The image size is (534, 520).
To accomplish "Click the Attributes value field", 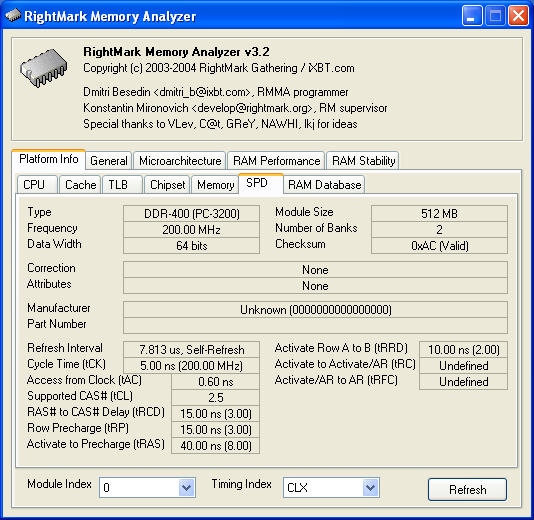I will pyautogui.click(x=315, y=286).
